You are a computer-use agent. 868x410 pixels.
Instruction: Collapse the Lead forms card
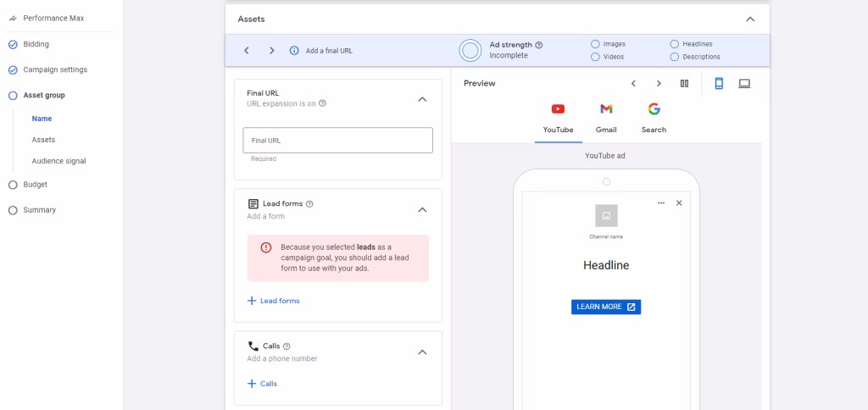[422, 210]
